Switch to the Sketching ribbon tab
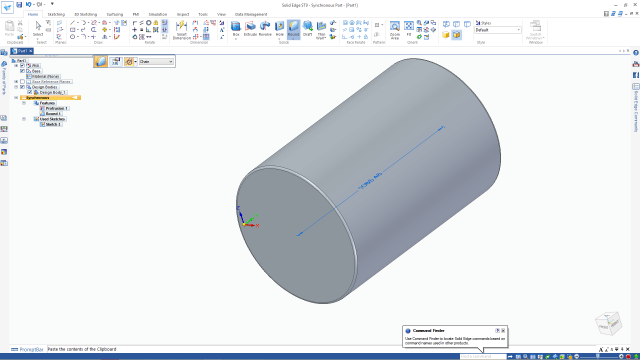The height and width of the screenshot is (360, 640). click(56, 14)
